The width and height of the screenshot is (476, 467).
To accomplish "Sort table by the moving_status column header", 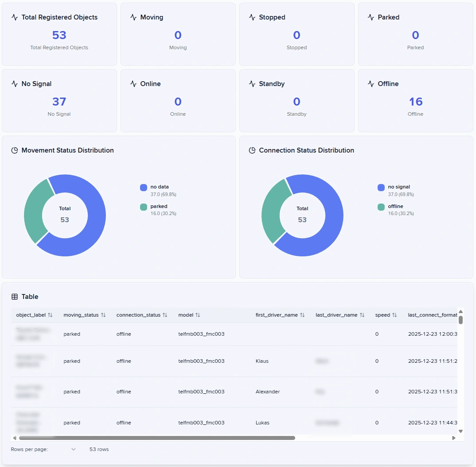I will [81, 315].
